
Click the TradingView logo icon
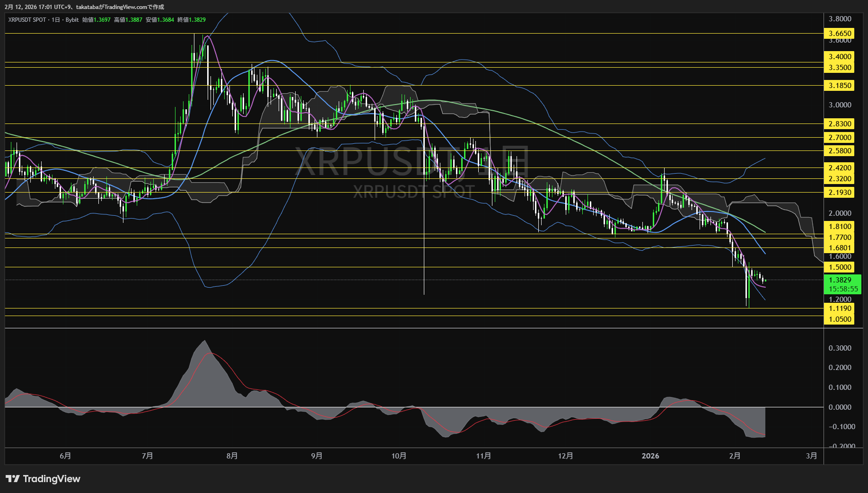click(x=12, y=479)
